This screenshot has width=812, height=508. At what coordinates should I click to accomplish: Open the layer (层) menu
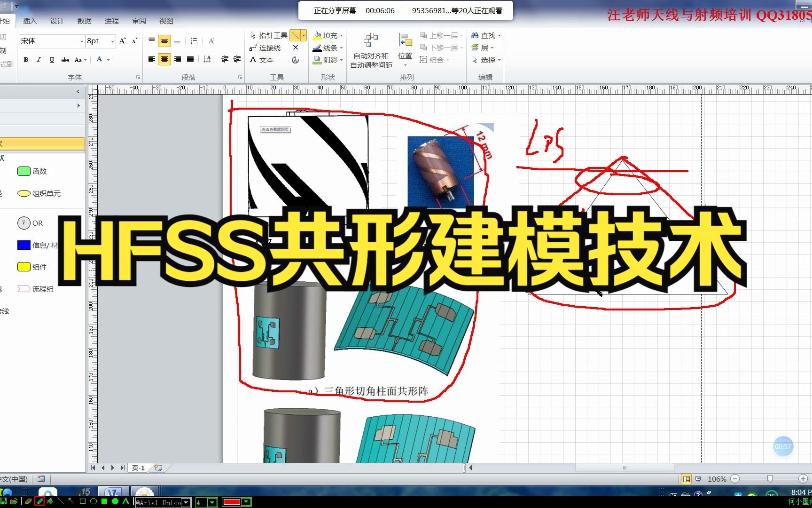483,48
